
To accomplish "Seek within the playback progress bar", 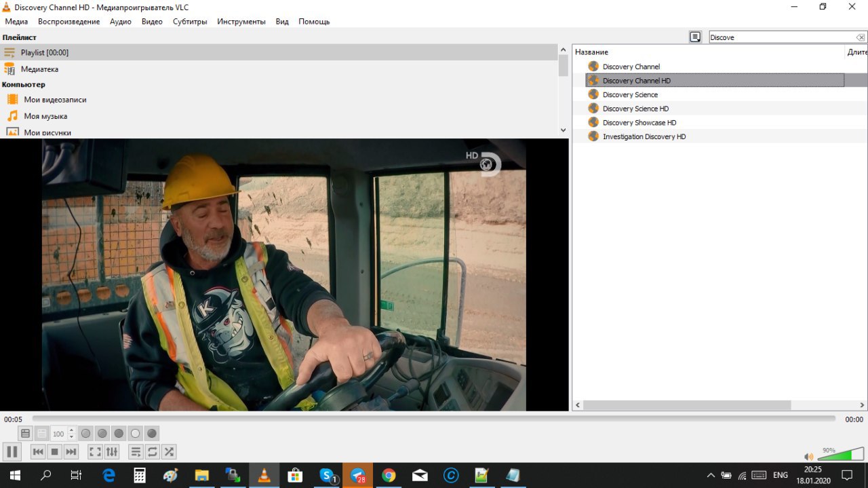I will [x=433, y=419].
